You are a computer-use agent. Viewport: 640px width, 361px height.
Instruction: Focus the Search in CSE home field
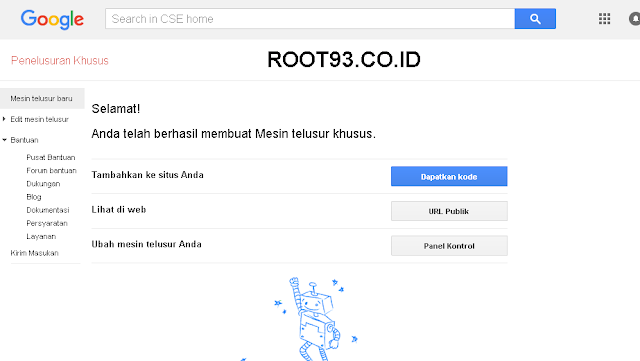[310, 19]
